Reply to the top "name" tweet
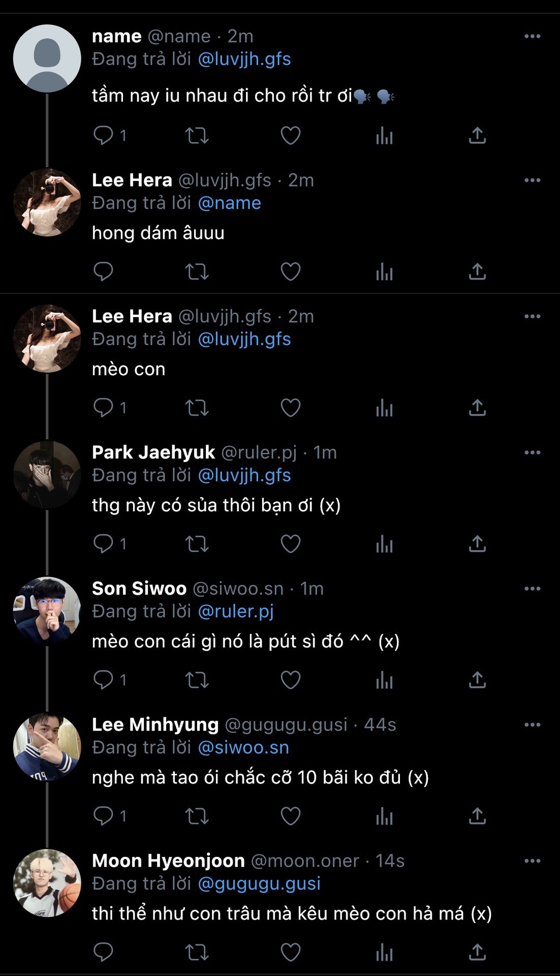This screenshot has height=976, width=560. coord(103,136)
